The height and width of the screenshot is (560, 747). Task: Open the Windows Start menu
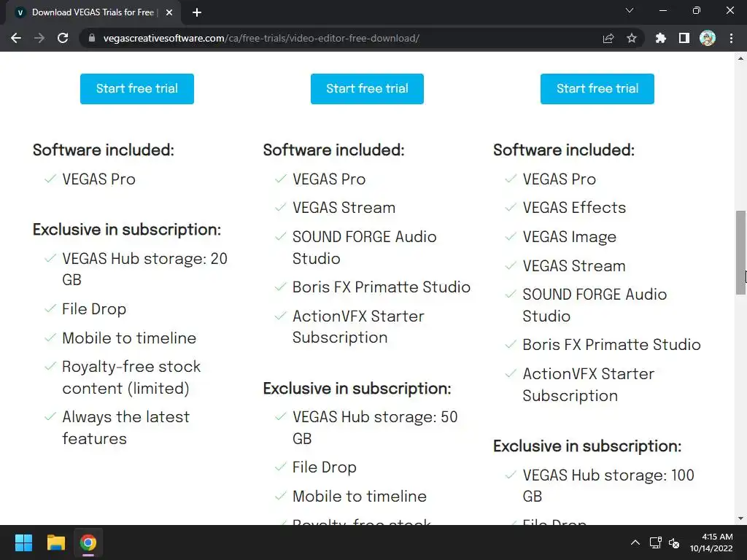pos(23,542)
